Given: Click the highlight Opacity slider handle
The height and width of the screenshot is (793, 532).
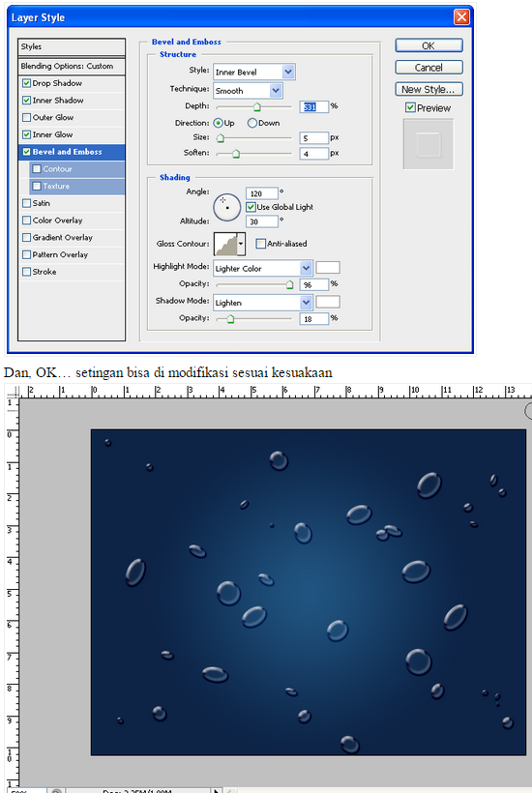Looking at the screenshot, I should pyautogui.click(x=290, y=284).
